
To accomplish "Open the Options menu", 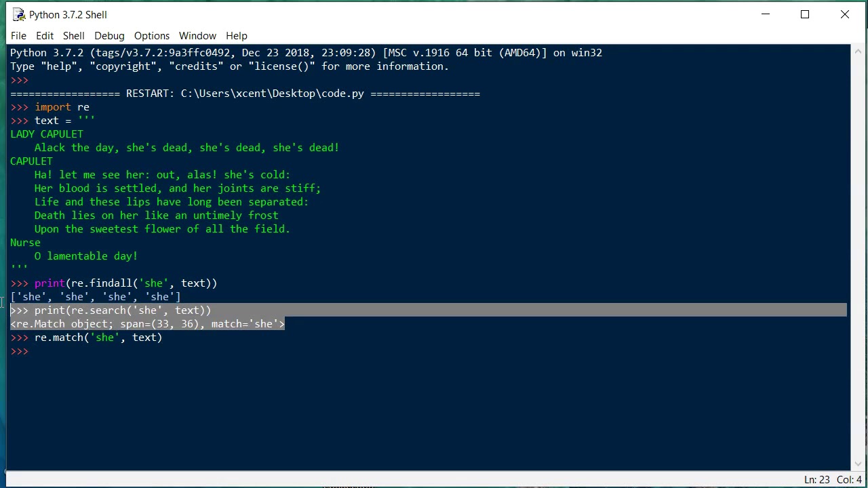I will click(152, 36).
